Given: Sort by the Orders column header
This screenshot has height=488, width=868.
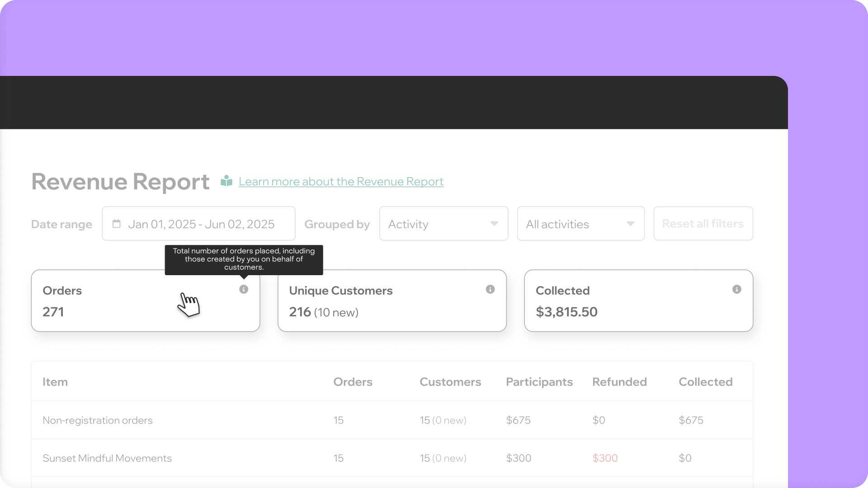Looking at the screenshot, I should tap(353, 382).
